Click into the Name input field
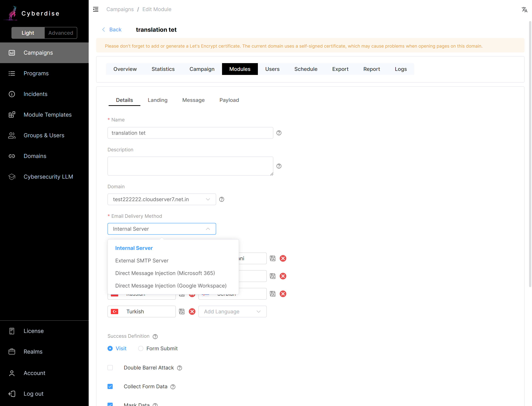 [x=190, y=133]
